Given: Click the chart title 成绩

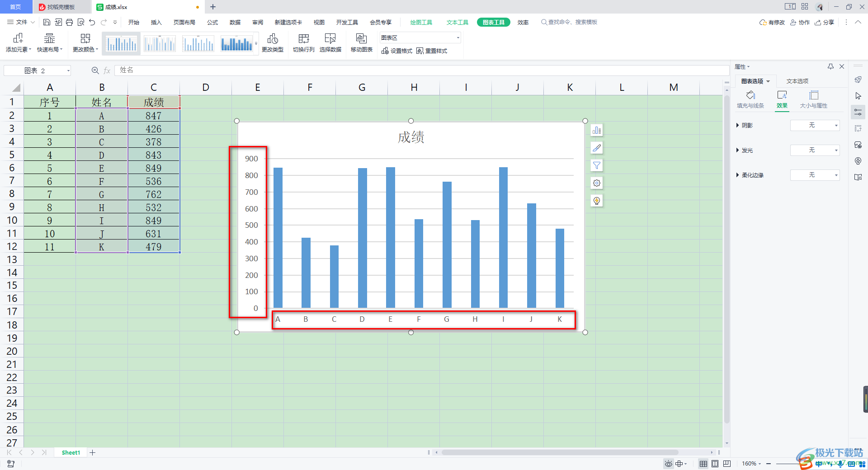Looking at the screenshot, I should pyautogui.click(x=411, y=137).
